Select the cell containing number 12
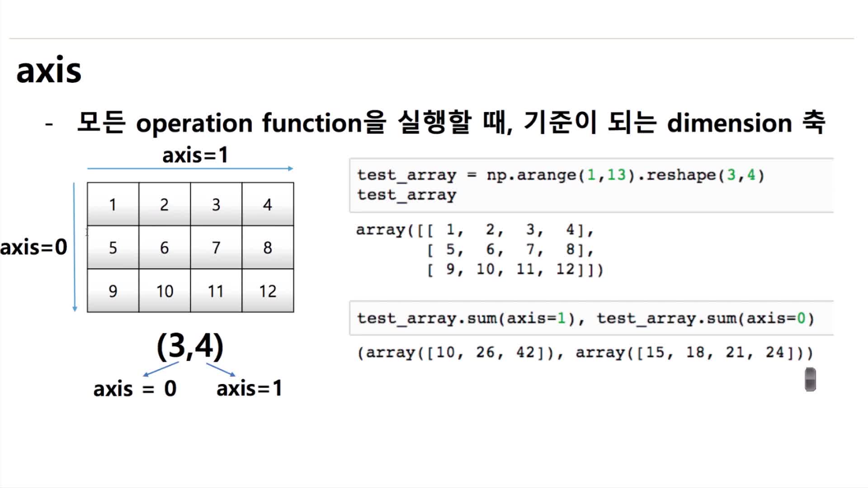The height and width of the screenshot is (488, 868). pos(268,291)
